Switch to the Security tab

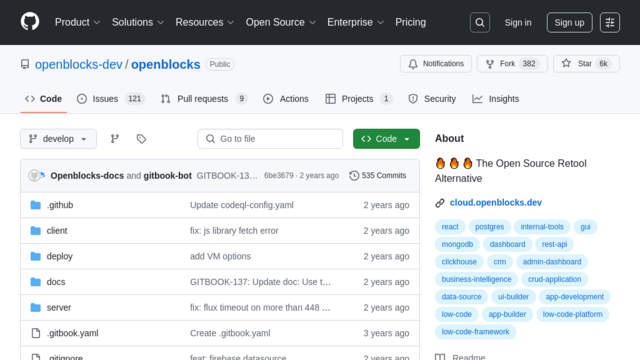coord(432,99)
